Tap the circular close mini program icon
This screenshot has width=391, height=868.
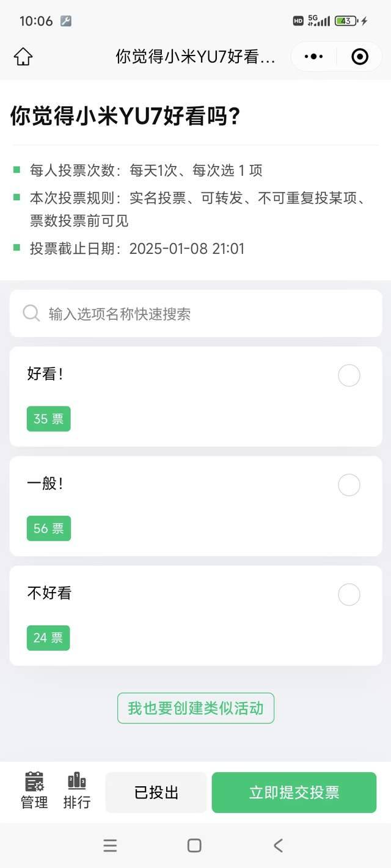(360, 57)
